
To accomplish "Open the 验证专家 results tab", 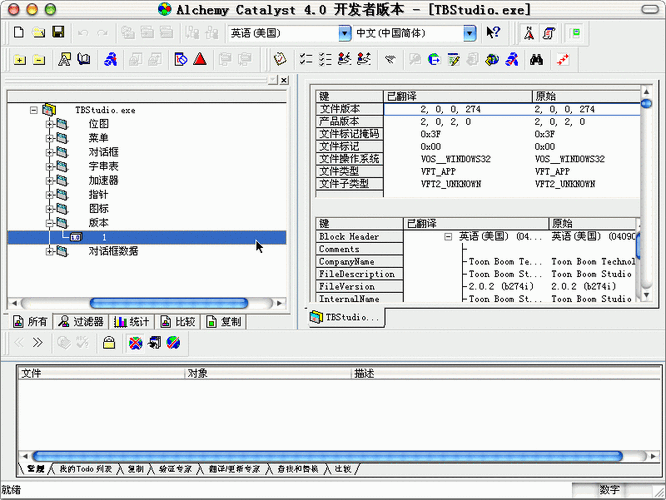I will 175,469.
